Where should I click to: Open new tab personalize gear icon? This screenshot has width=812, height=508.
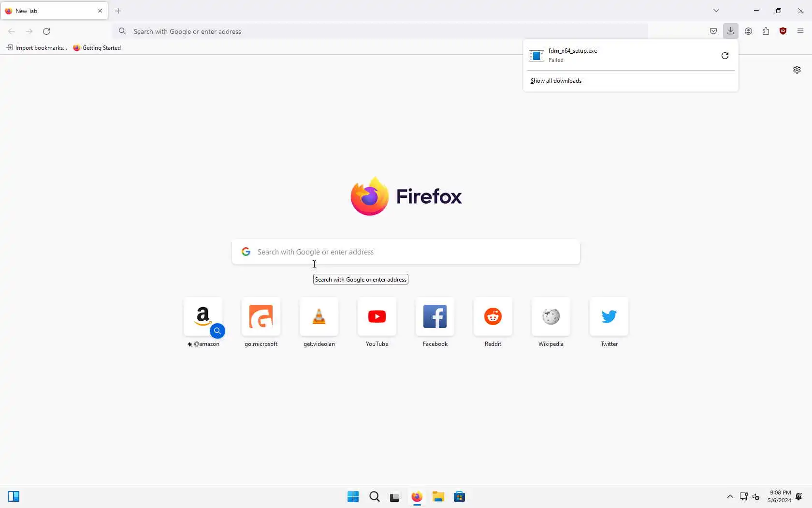point(797,70)
